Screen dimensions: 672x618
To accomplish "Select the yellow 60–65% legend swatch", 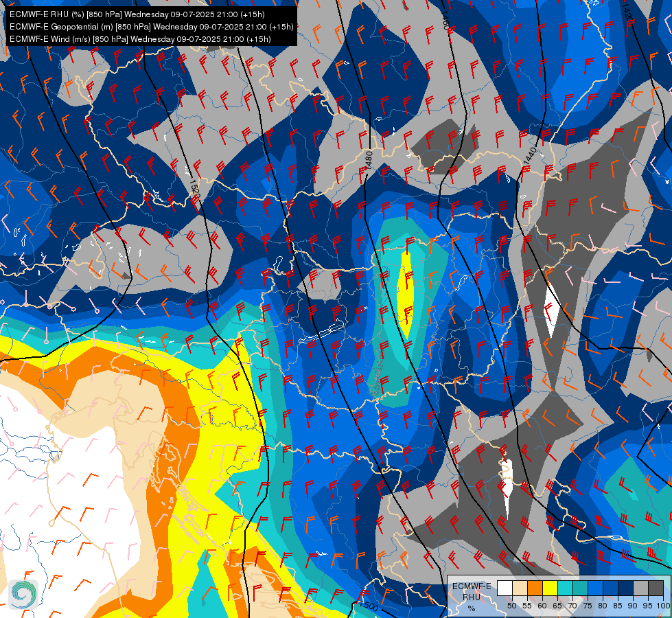I will tap(551, 588).
